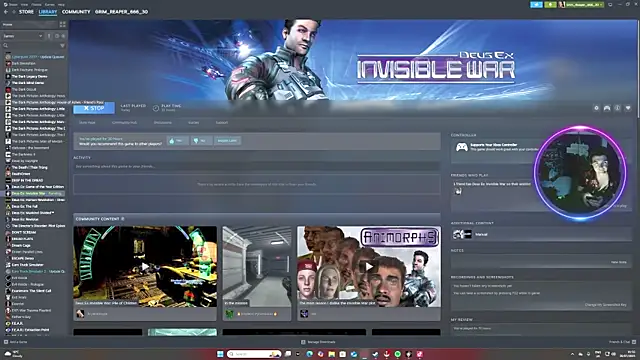This screenshot has height=360, width=640.
Task: Select The Dark Occult in library
Action: [x=24, y=89]
